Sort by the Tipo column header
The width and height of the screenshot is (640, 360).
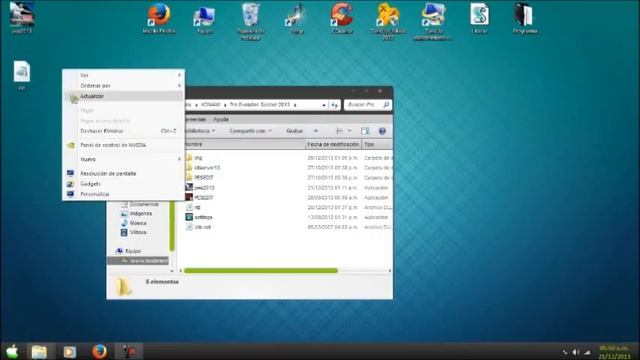point(377,144)
